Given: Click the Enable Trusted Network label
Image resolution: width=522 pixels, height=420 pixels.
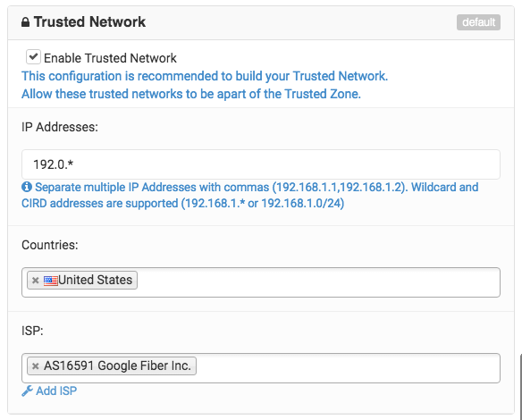Looking at the screenshot, I should point(110,58).
